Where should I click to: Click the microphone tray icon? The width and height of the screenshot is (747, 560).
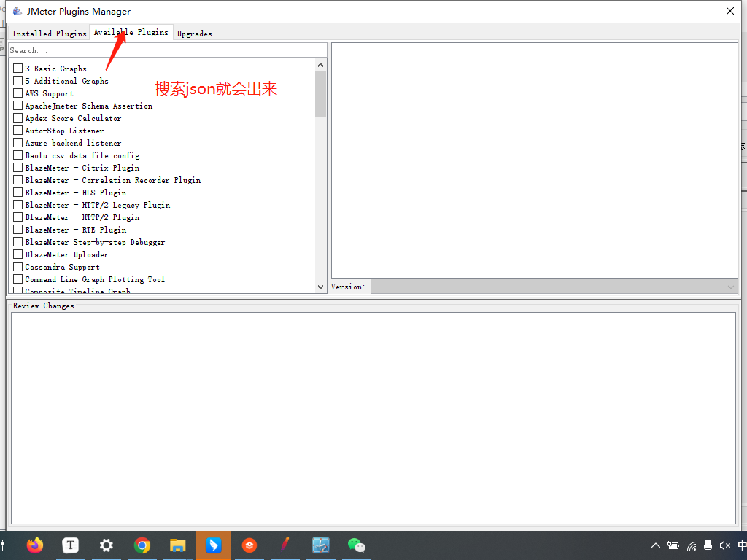(708, 545)
